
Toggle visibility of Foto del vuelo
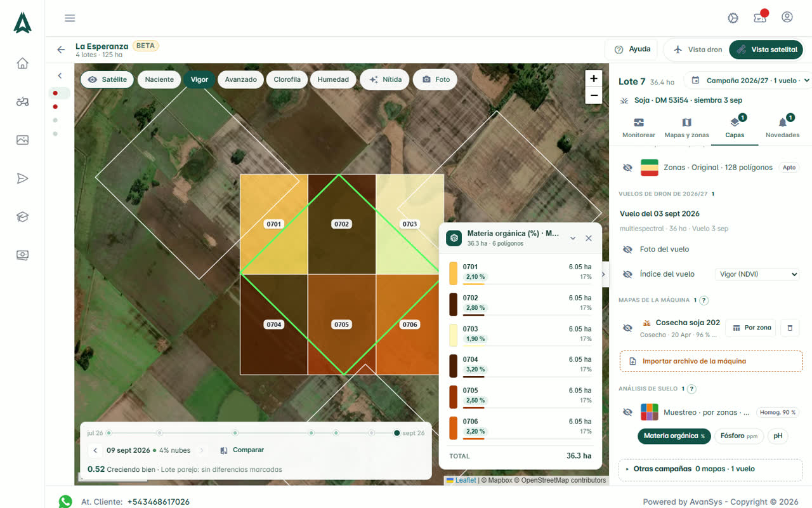point(627,250)
